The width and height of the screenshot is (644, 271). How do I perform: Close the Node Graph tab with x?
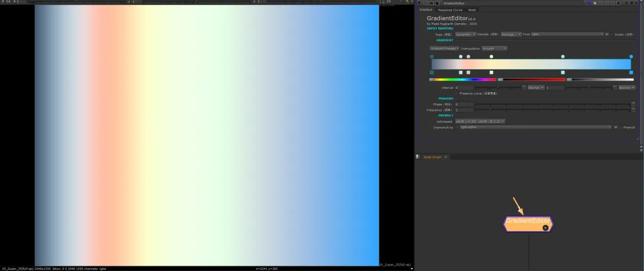point(446,157)
